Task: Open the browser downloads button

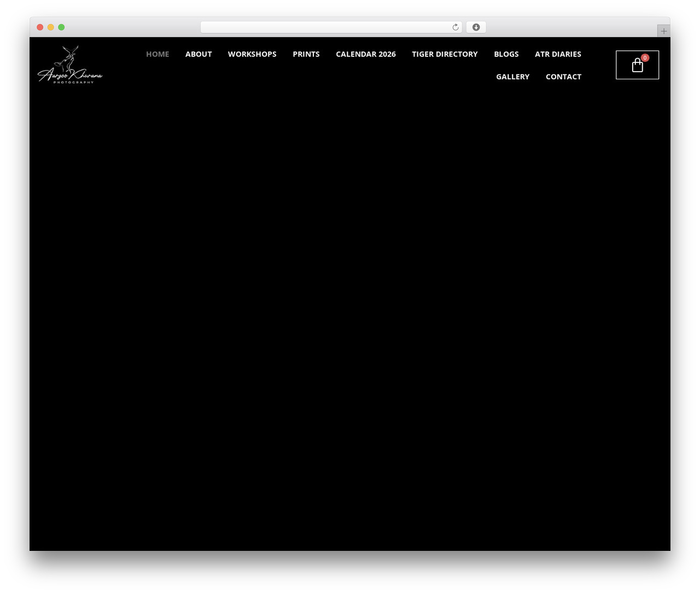Action: tap(476, 27)
